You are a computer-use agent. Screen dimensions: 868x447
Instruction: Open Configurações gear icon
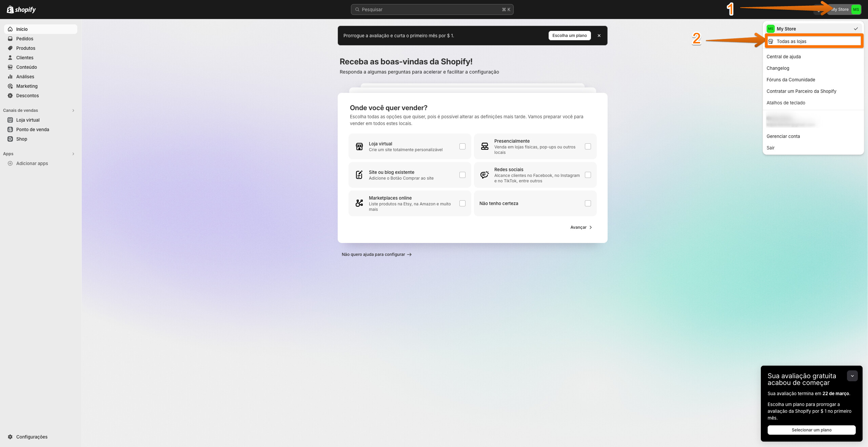pyautogui.click(x=10, y=437)
